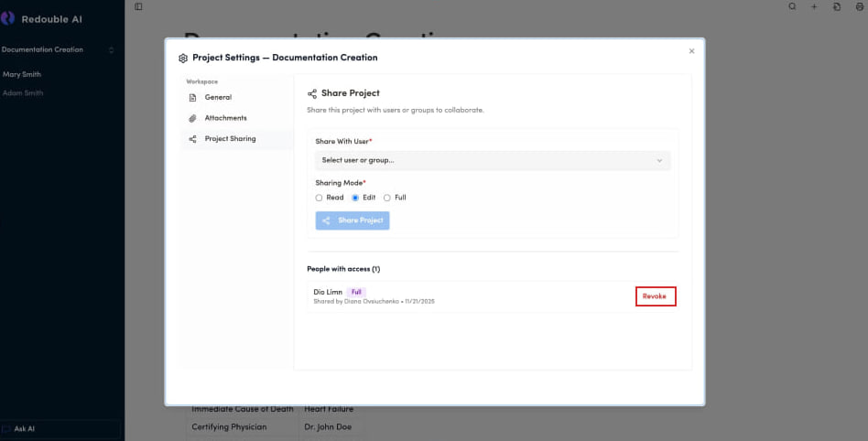Open the Select user or group dropdown

(x=493, y=160)
